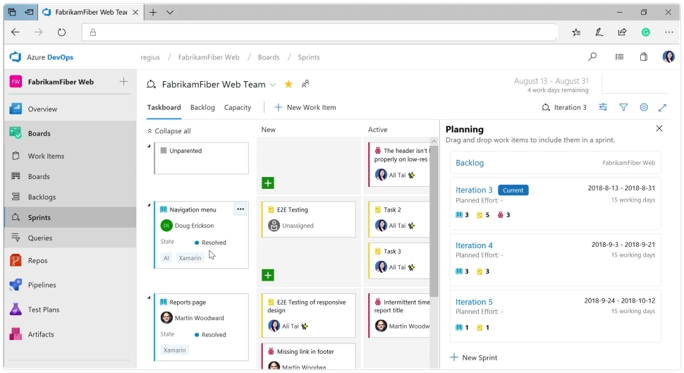Open browser favorites star icon

(x=576, y=32)
